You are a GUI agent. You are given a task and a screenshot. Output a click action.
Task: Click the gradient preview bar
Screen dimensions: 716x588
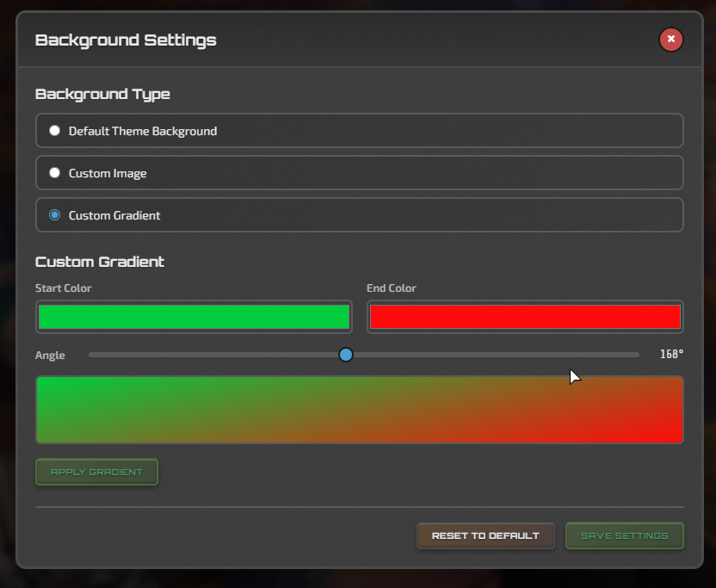pyautogui.click(x=360, y=410)
